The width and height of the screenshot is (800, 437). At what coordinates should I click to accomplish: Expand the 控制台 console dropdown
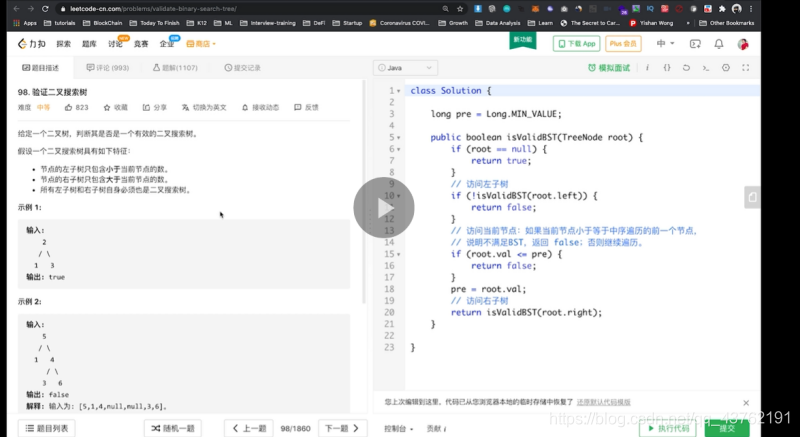(x=398, y=429)
